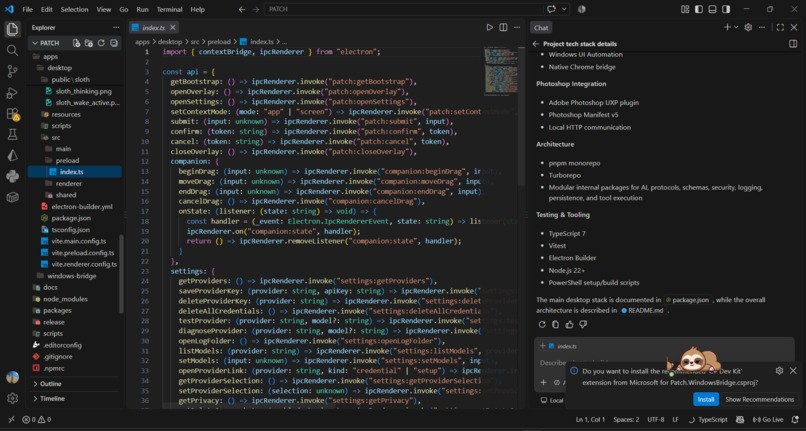806x431 pixels.
Task: Open the Terminal menu
Action: click(x=169, y=9)
